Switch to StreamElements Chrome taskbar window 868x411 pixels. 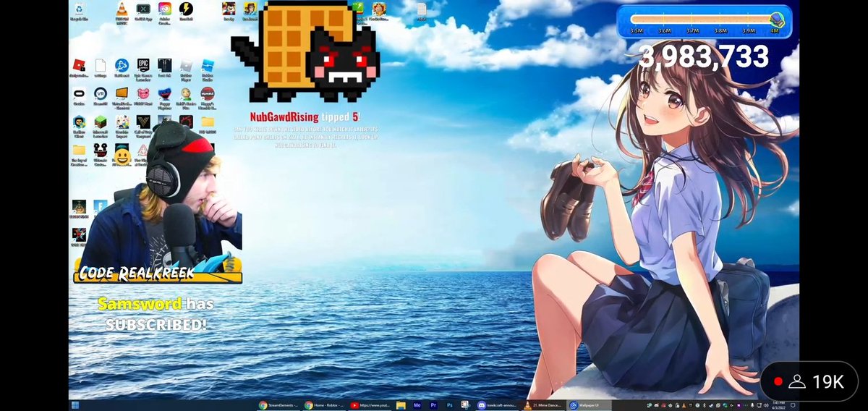coord(278,404)
